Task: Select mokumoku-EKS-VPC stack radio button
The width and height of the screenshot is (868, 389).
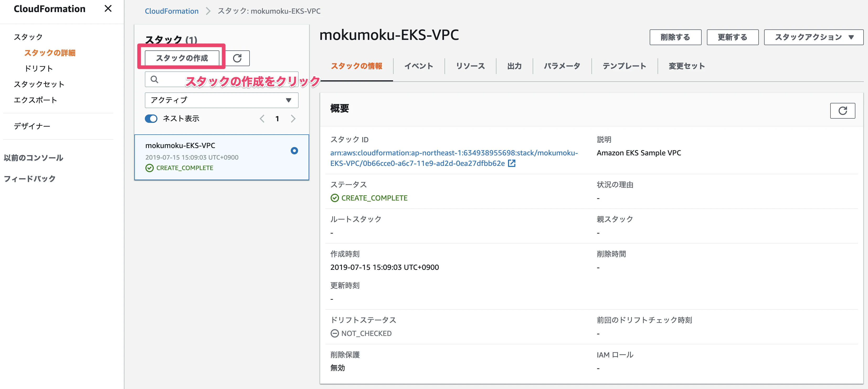Action: pos(294,151)
